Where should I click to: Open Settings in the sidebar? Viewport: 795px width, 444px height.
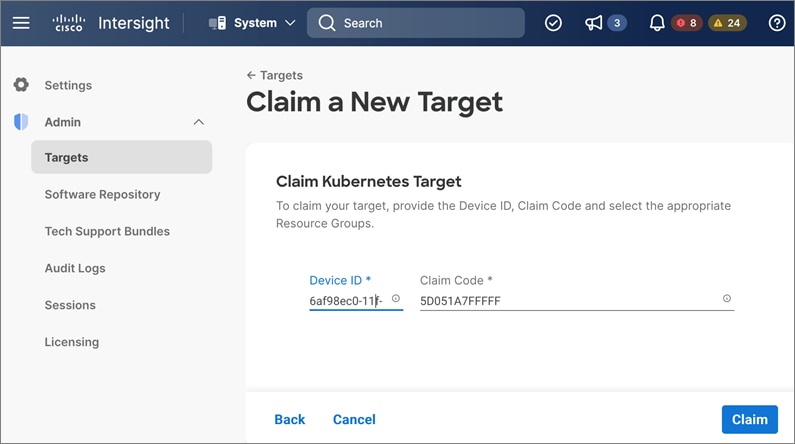[68, 86]
